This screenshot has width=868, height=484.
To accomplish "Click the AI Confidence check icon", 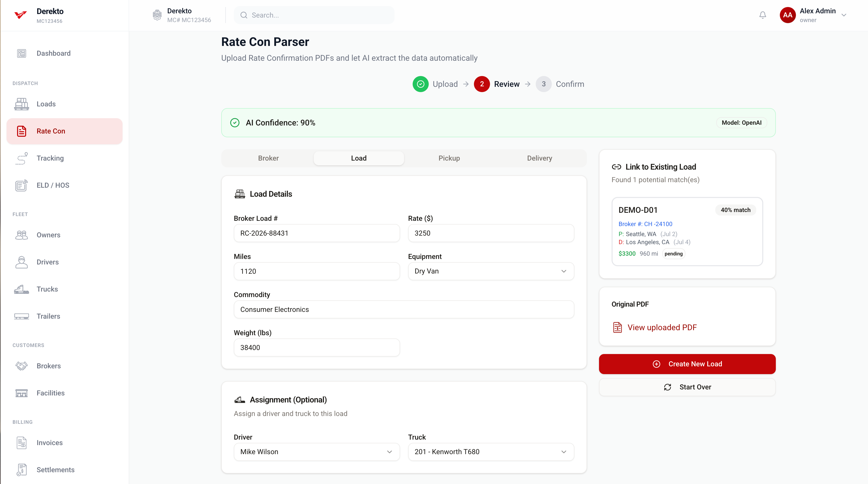I will (x=235, y=123).
